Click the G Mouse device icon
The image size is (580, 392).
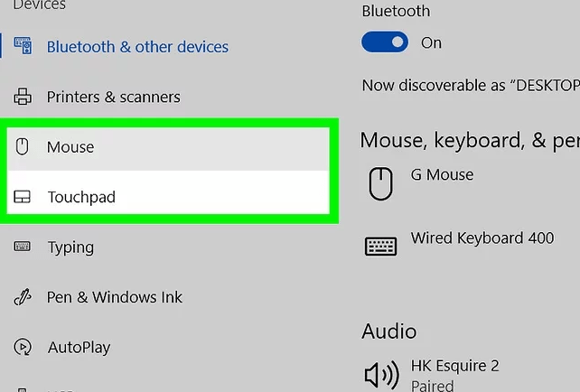pos(380,183)
